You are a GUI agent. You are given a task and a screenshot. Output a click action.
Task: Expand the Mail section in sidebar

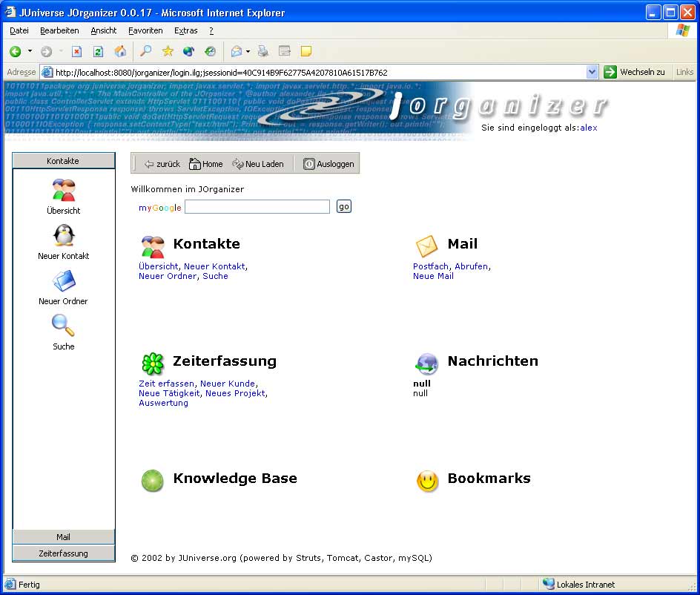(x=64, y=537)
